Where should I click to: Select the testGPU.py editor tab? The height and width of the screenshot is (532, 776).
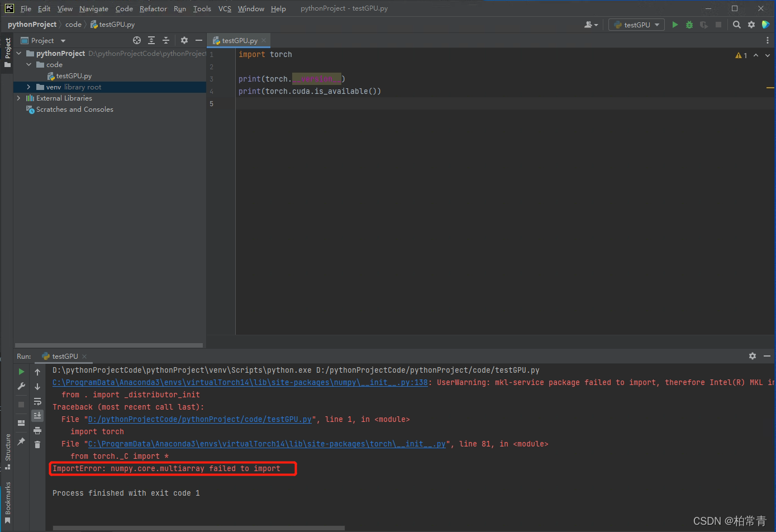coord(239,40)
